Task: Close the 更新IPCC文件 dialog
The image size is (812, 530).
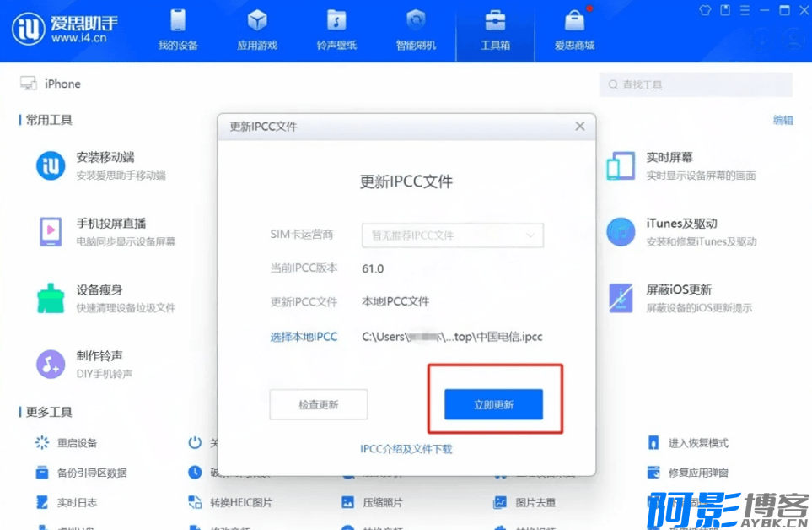Action: point(579,127)
